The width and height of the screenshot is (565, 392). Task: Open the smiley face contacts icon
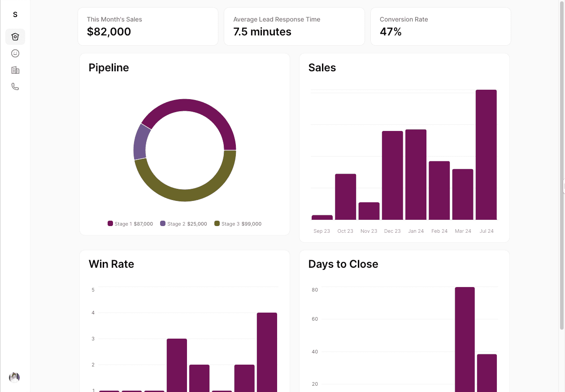[x=15, y=53]
